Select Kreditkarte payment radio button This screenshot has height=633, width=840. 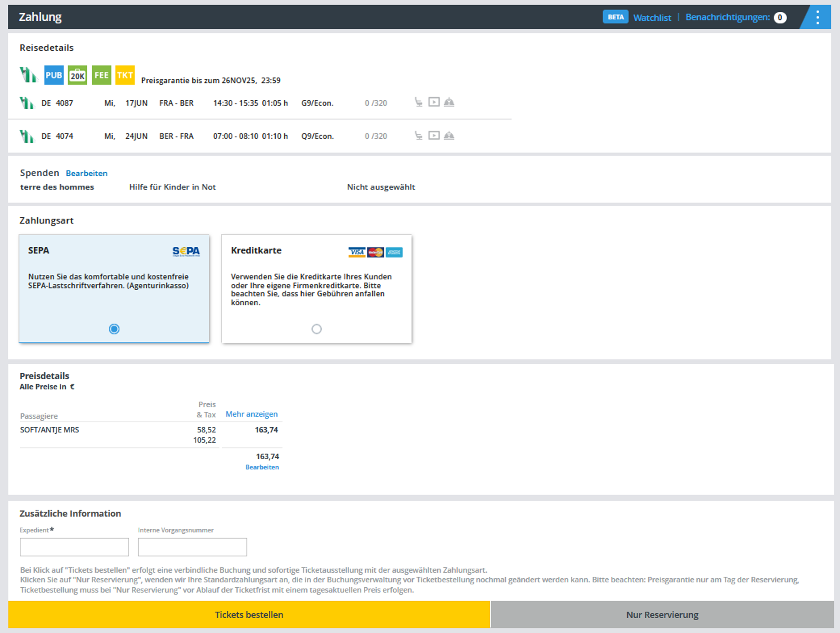click(x=316, y=329)
